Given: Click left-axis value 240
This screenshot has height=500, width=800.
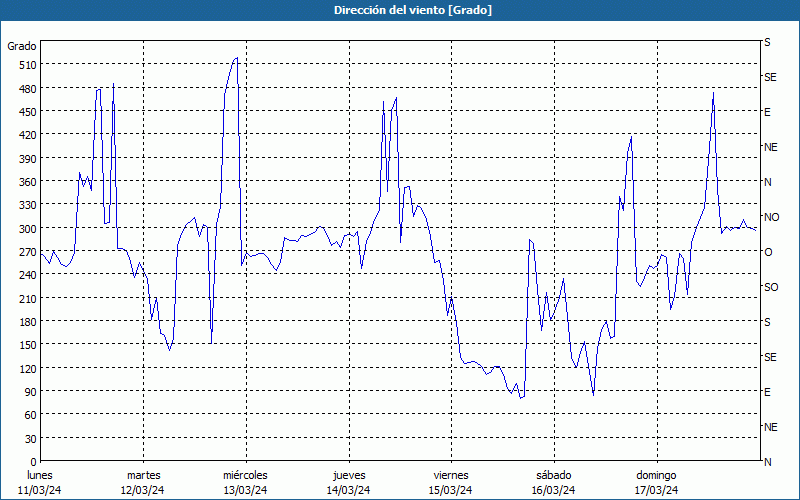Looking at the screenshot, I should (28, 275).
